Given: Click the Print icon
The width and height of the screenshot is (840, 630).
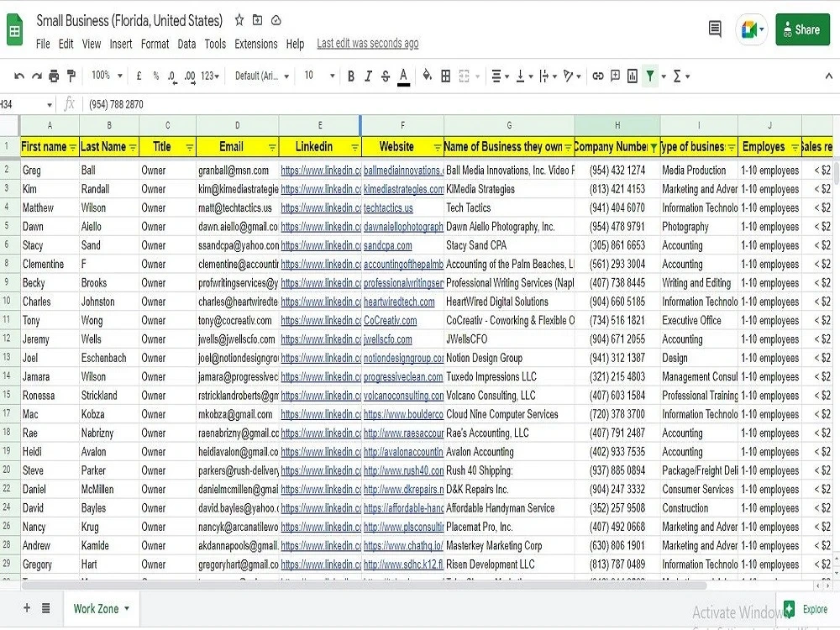Looking at the screenshot, I should (54, 76).
